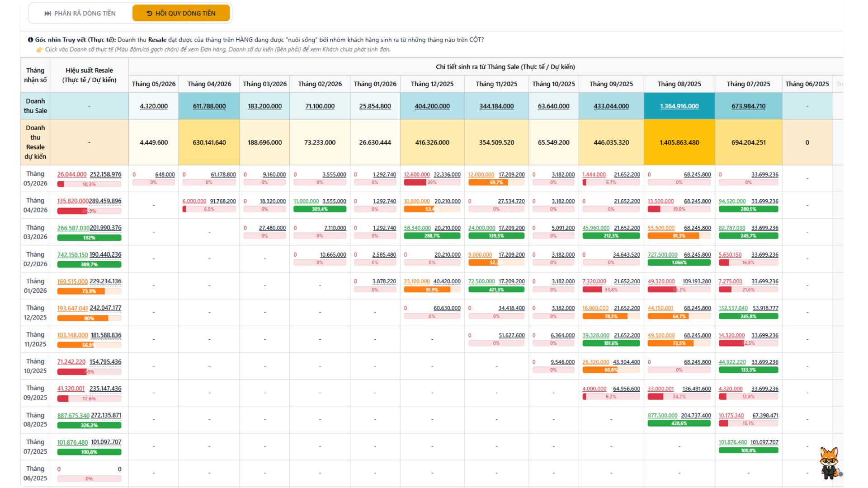The image size is (868, 488).
Task: Open Doanh thu Sale 1.364.916.000 for Tháng 08/2025
Action: (679, 106)
